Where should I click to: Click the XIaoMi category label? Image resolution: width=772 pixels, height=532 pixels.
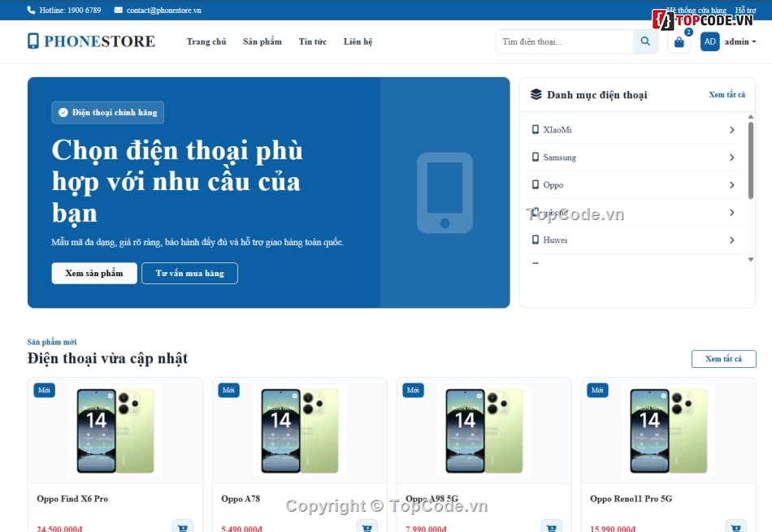pos(557,130)
